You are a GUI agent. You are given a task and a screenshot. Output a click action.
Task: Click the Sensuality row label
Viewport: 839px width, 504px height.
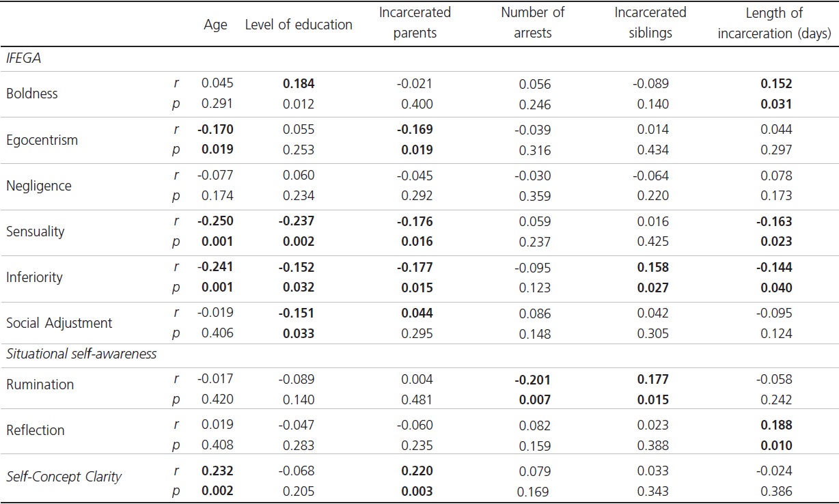pos(36,232)
